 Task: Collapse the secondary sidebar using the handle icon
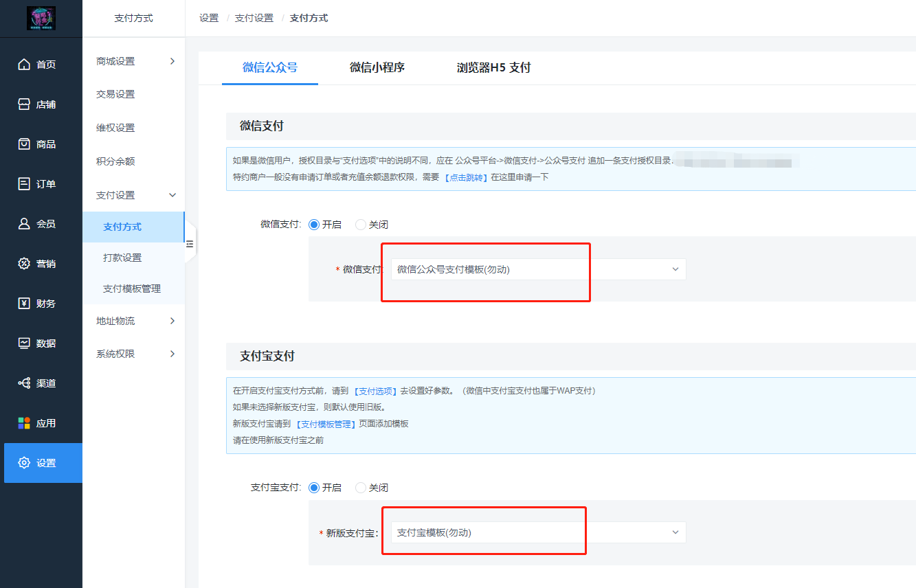pyautogui.click(x=190, y=244)
